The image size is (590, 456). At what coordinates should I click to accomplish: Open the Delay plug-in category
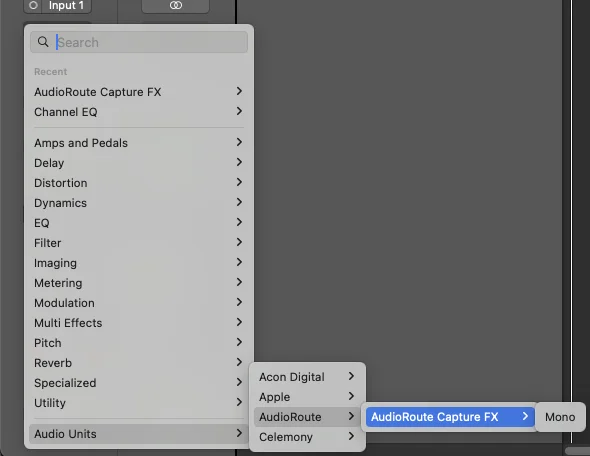click(x=139, y=163)
